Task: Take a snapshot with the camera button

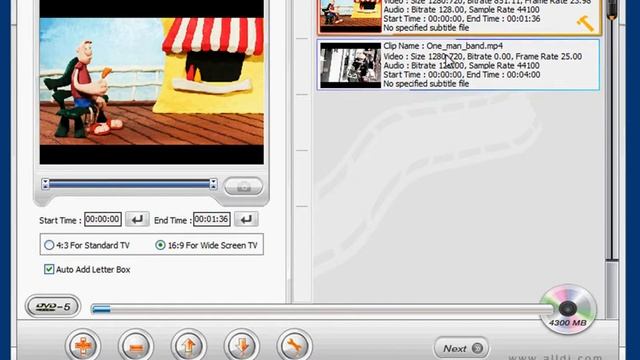Action: click(244, 187)
